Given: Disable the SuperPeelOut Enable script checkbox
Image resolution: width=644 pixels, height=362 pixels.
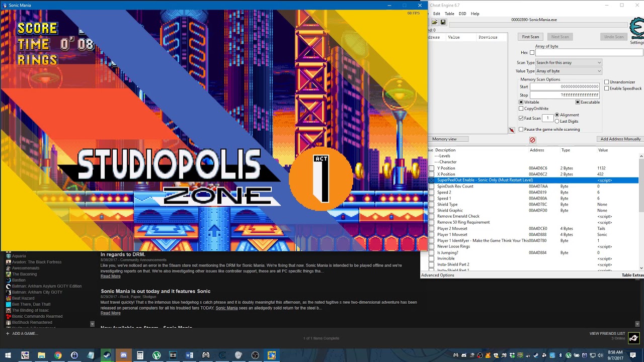Looking at the screenshot, I should point(431,180).
